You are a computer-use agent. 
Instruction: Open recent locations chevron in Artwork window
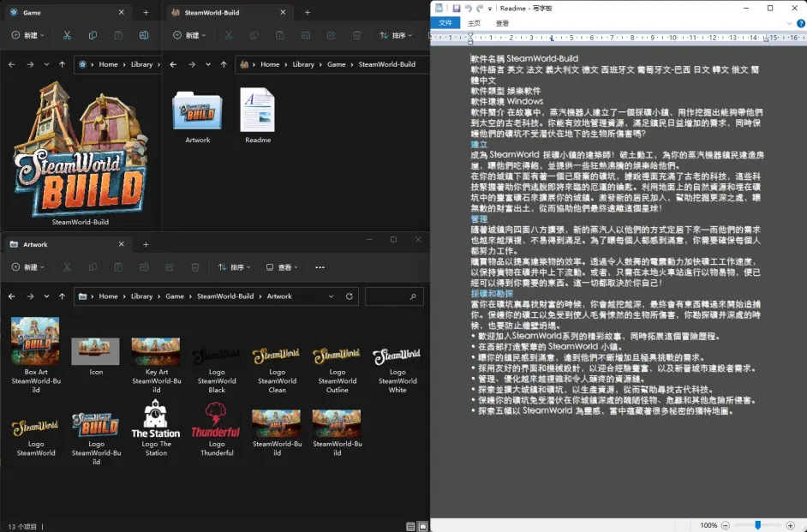pyautogui.click(x=46, y=296)
